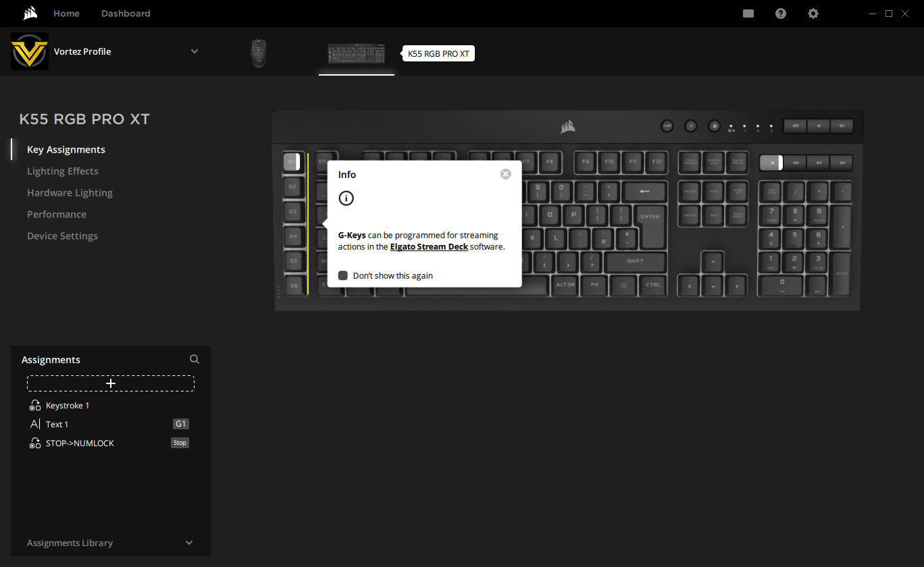Open the Lighting Effects section
This screenshot has width=924, height=567.
[63, 171]
